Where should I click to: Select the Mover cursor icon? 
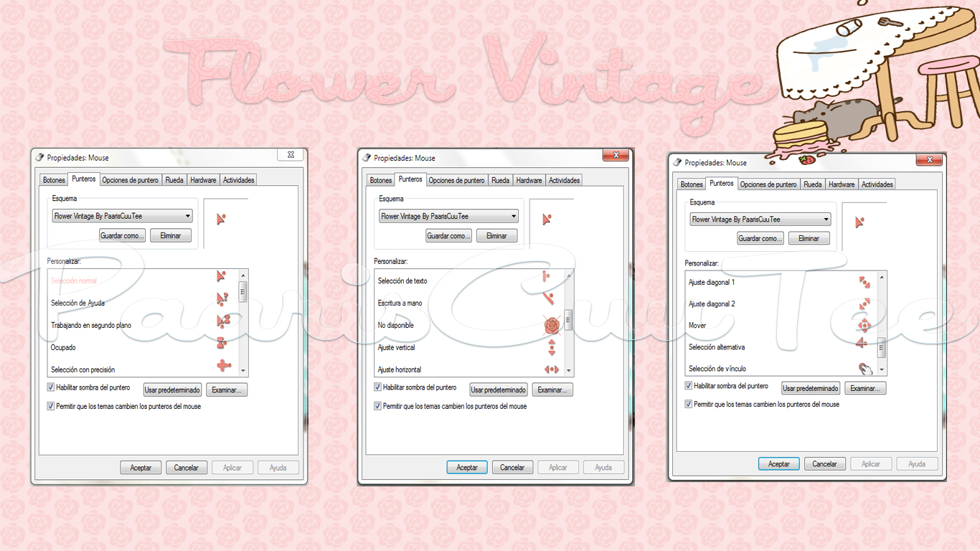pos(864,325)
